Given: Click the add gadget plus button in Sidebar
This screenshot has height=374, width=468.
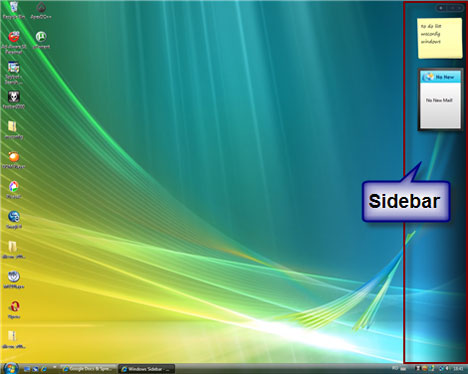Looking at the screenshot, I should (x=441, y=8).
